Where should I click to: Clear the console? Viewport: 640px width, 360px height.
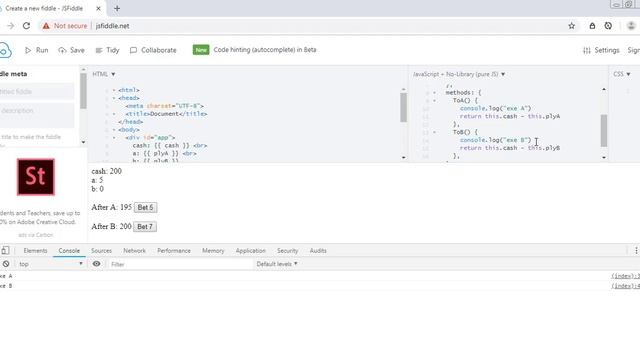[6, 264]
